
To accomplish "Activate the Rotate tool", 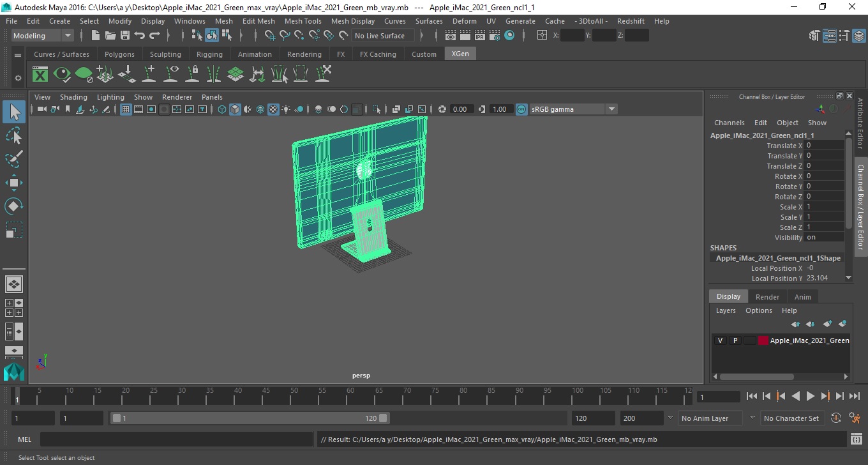I will point(14,206).
